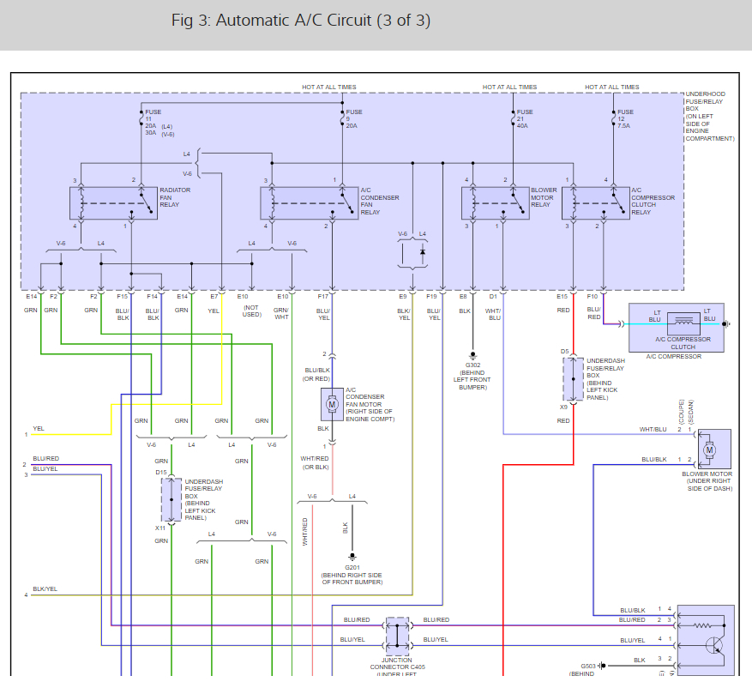Click the 'G302' ground label
Screen dimensions: 752x700
click(472, 365)
